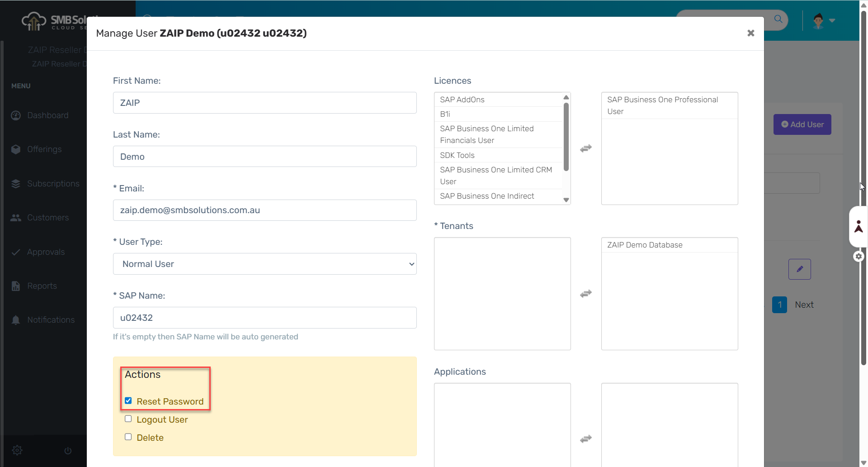
Task: Click the Applications transfer arrows icon
Action: pos(586,439)
